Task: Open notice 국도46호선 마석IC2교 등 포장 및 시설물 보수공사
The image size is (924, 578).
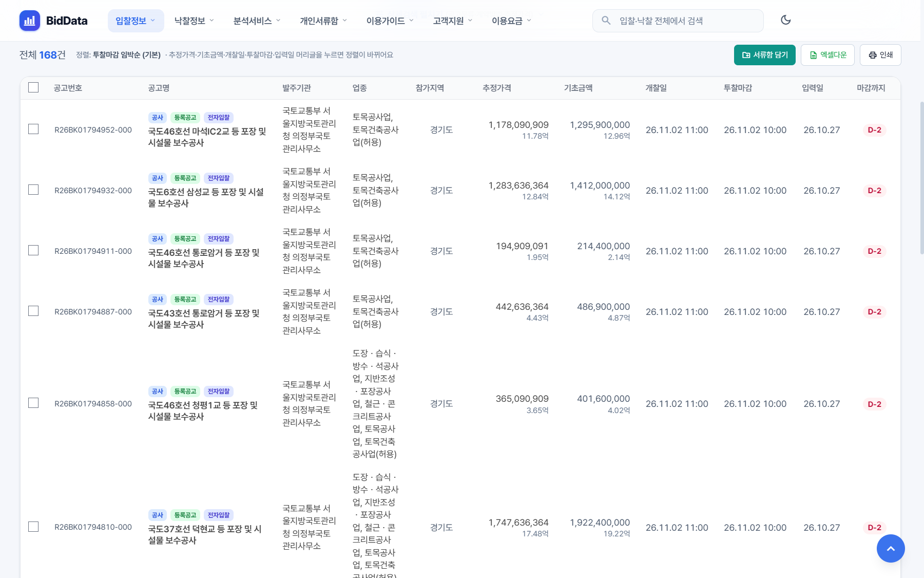Action: coord(207,137)
